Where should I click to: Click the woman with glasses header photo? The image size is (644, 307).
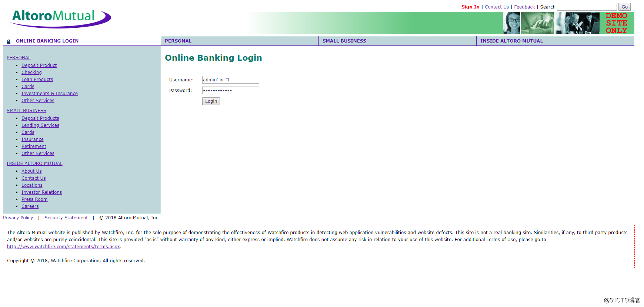512,23
